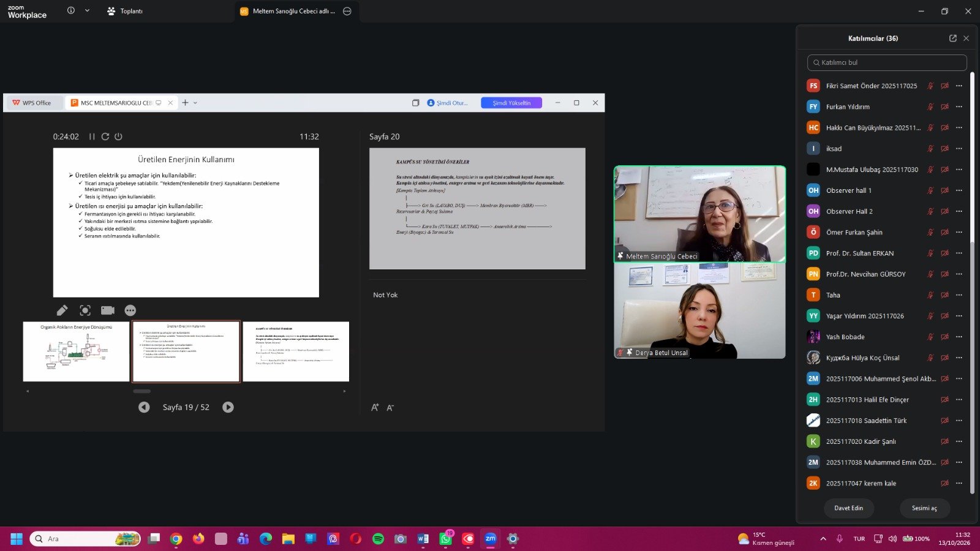
Task: Click the Şimdi Yükseltin upgrade button
Action: (x=511, y=103)
